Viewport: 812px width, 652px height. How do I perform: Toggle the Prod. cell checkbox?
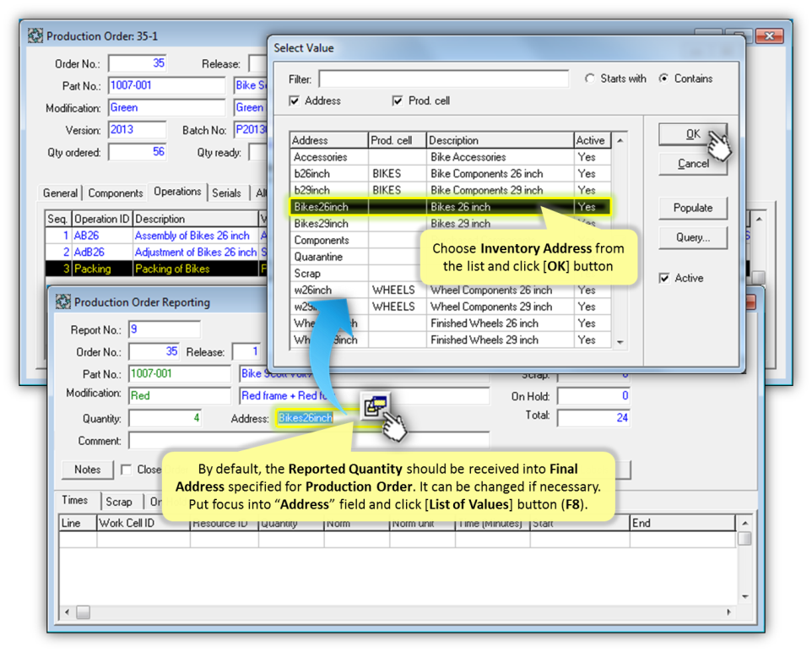(x=398, y=101)
